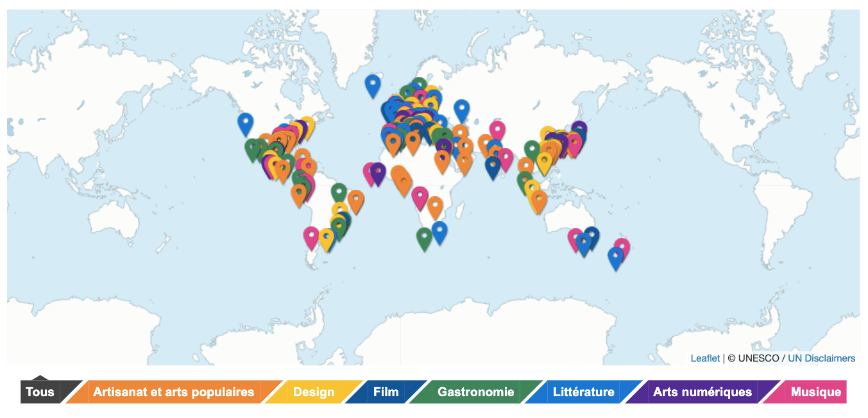This screenshot has width=868, height=418.
Task: Open the Arts numériques tab
Action: click(702, 392)
